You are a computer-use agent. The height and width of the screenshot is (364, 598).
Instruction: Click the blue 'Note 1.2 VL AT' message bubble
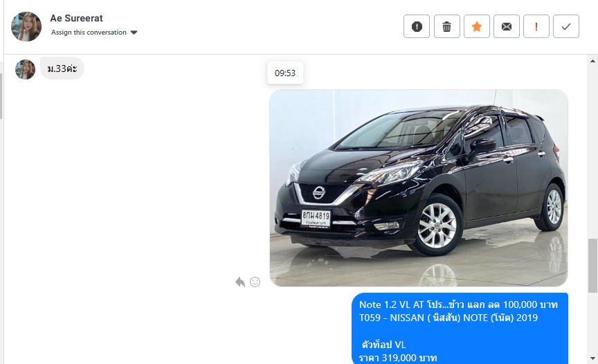coord(460,329)
